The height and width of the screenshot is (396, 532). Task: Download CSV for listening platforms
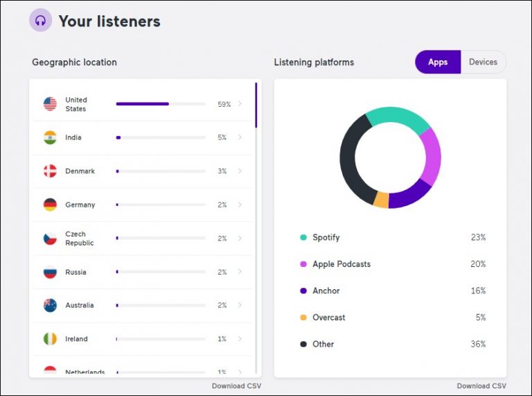click(481, 386)
